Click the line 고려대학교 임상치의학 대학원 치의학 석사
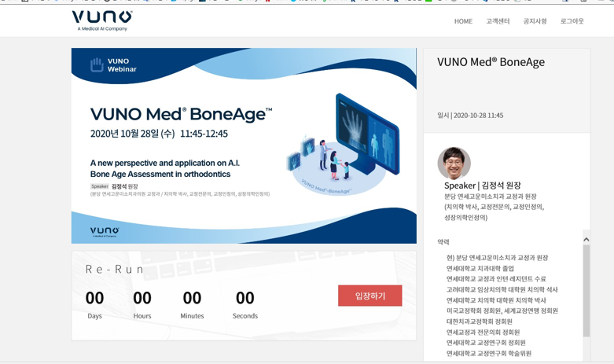The width and height of the screenshot is (614, 364). (x=502, y=289)
